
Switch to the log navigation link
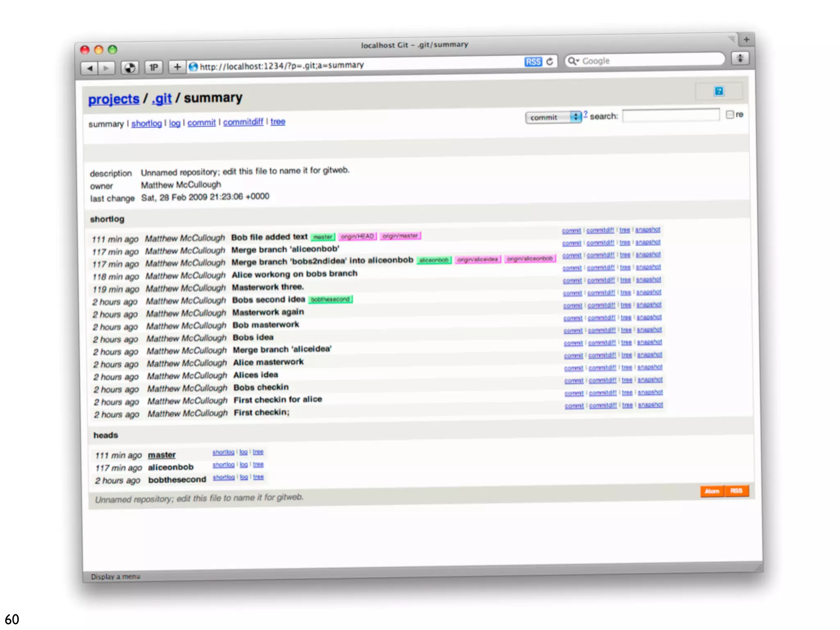(x=175, y=123)
